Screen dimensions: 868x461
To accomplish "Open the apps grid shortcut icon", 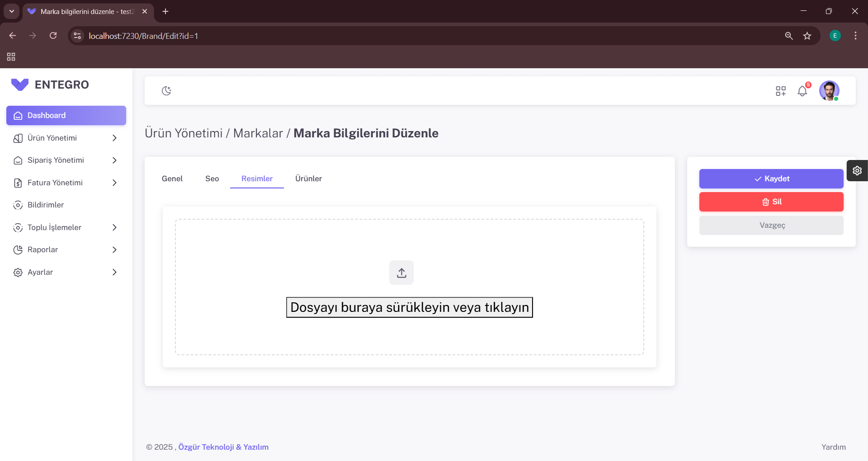I will (781, 91).
